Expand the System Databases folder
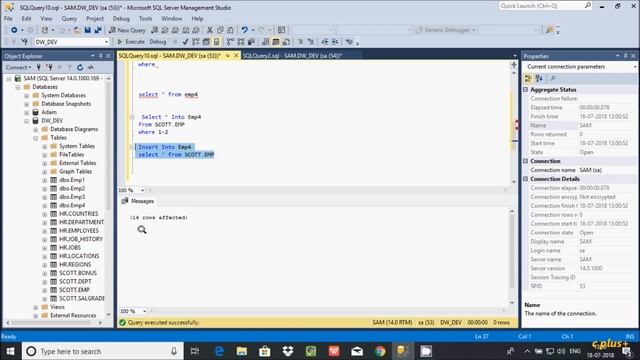This screenshot has width=640, height=360. point(27,96)
